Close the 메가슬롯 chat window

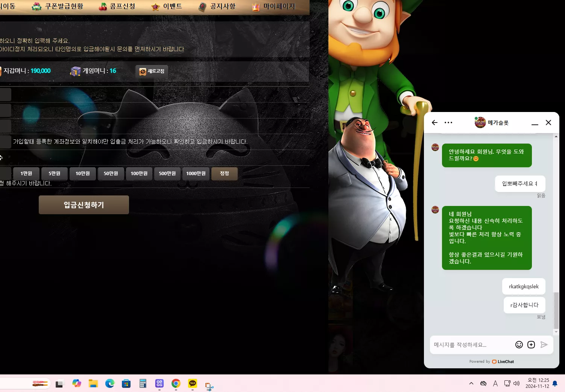point(548,123)
